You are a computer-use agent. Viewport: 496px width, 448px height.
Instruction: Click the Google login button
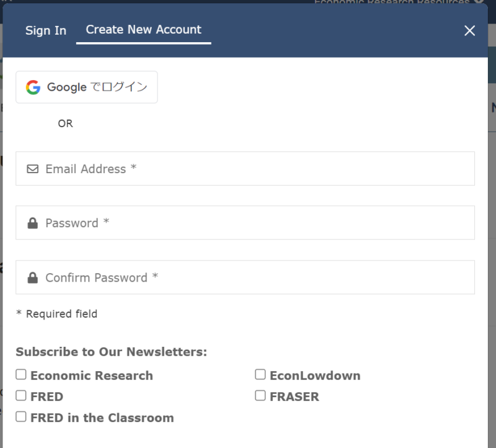(87, 87)
